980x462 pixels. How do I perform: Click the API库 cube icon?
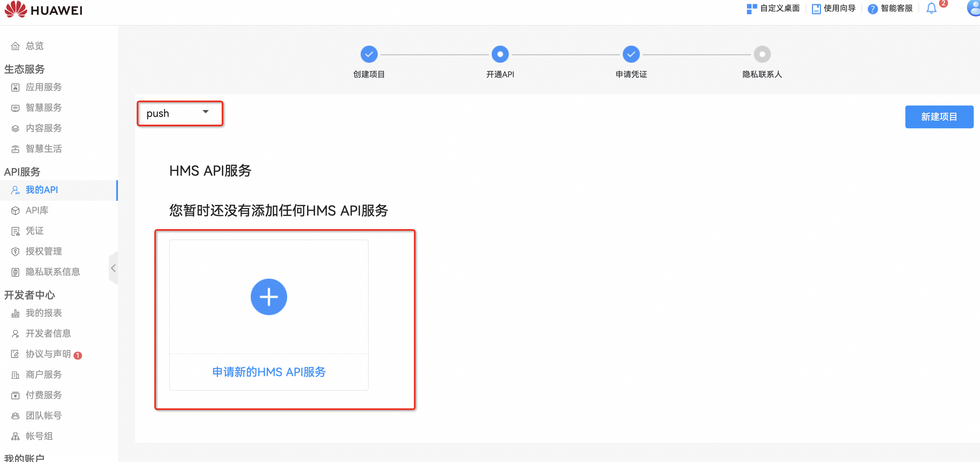(15, 211)
